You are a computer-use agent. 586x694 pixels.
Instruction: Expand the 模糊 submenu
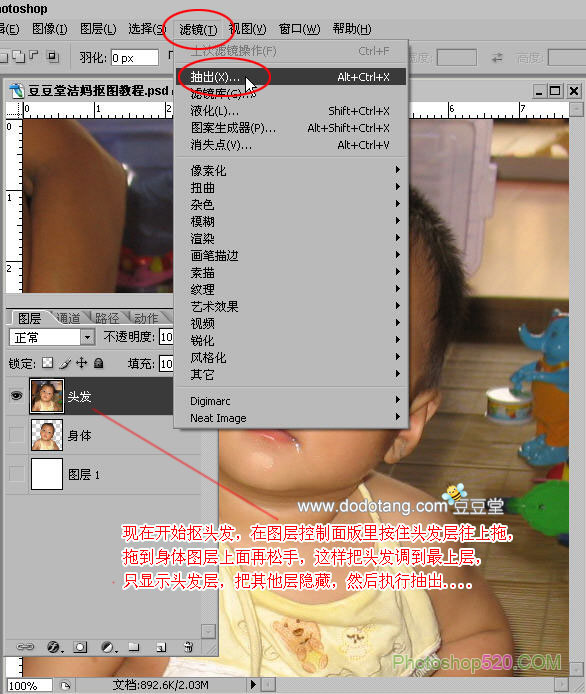(x=290, y=221)
